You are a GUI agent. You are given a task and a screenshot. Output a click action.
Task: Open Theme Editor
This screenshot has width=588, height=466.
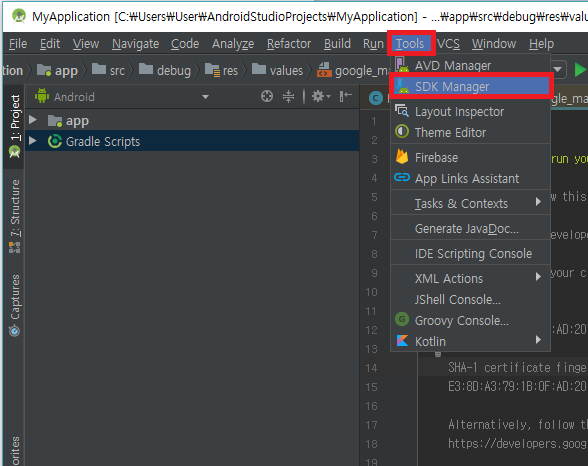pyautogui.click(x=470, y=132)
